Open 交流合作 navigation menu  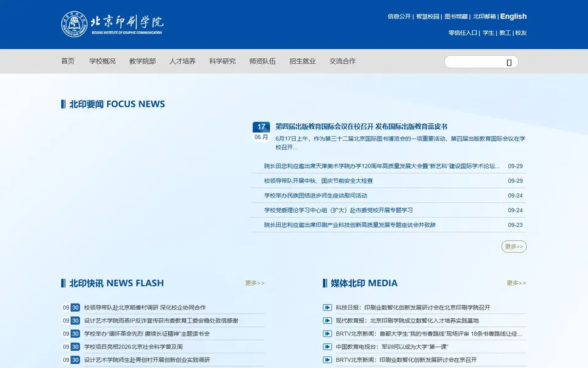[342, 61]
